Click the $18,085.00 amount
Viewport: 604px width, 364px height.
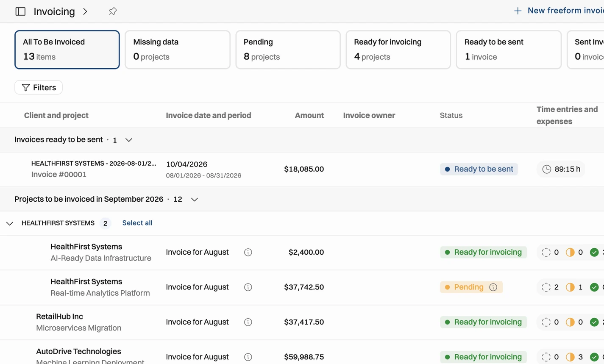coord(304,169)
